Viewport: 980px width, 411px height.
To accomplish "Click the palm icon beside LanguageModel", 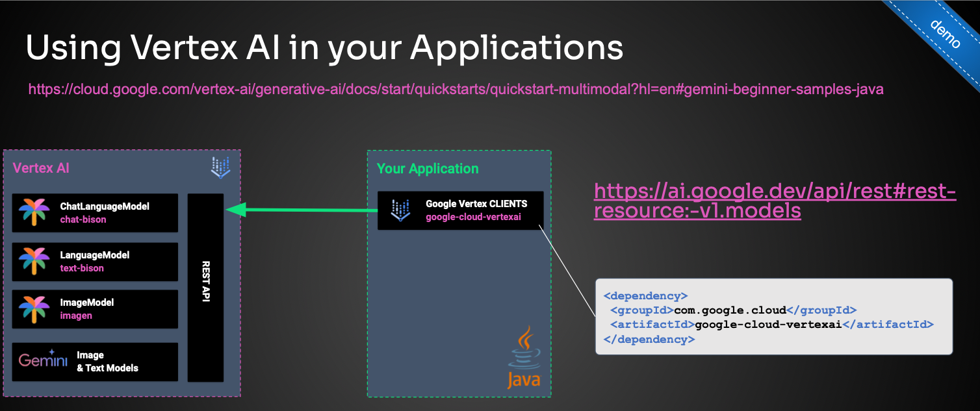I will click(34, 261).
